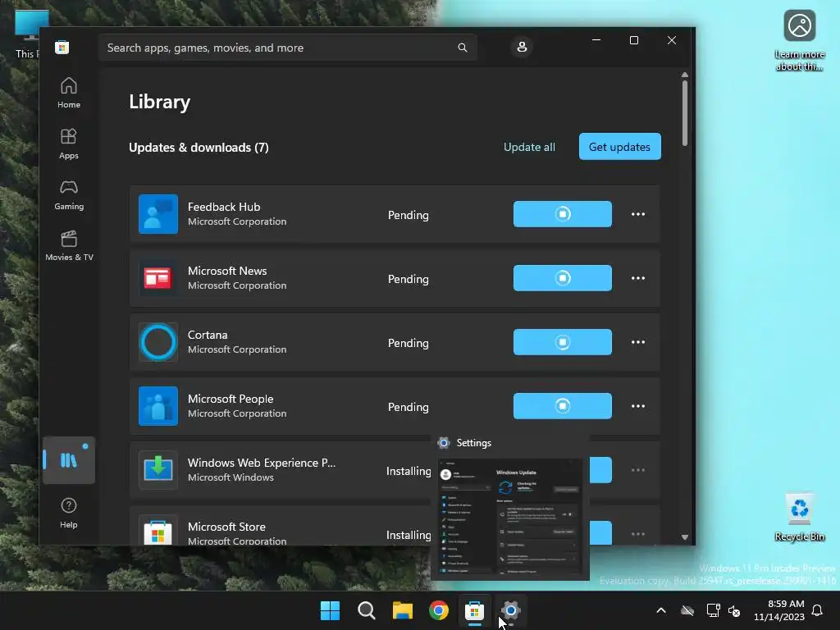
Task: Select the Library icon in the sidebar
Action: tap(69, 460)
